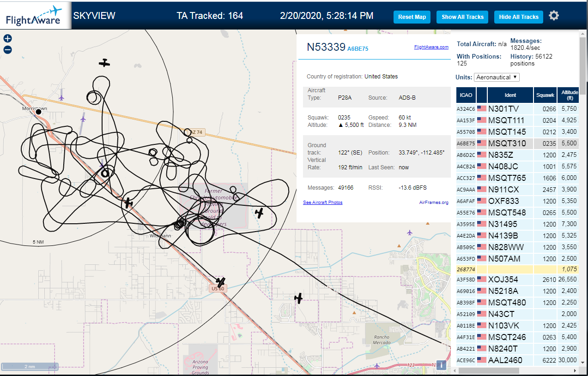Viewport: 588px width, 376px height.
Task: Click Show All Tracks button
Action: 462,17
